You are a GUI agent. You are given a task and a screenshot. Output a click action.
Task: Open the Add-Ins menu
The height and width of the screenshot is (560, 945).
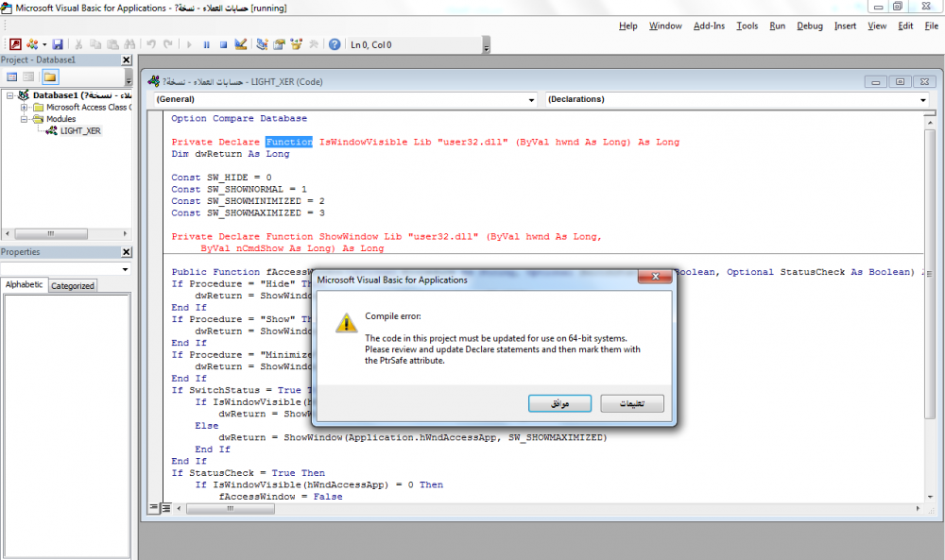[x=709, y=25]
